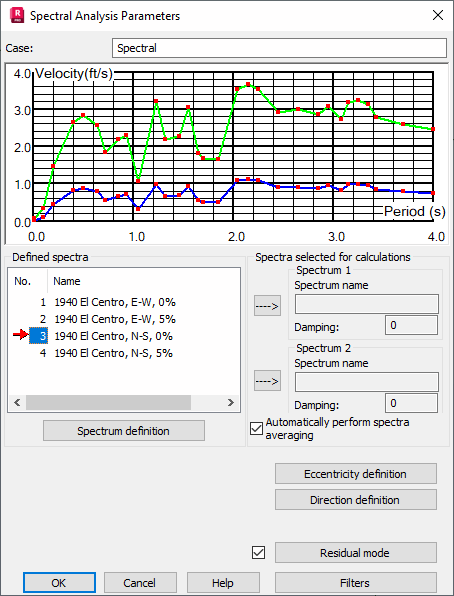Open the Spectrum definition dialog
The image size is (454, 596).
coord(124,431)
